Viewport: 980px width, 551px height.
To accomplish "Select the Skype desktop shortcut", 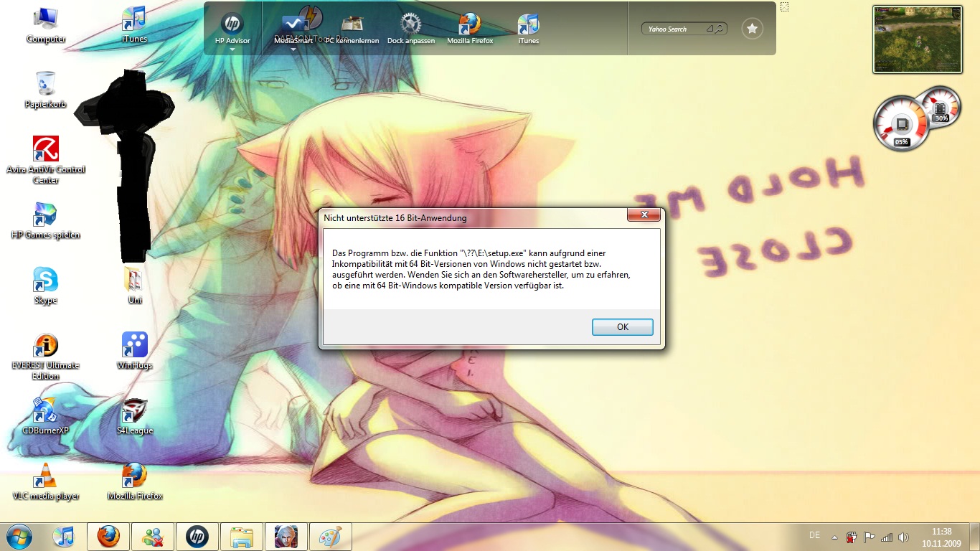I will (x=46, y=286).
